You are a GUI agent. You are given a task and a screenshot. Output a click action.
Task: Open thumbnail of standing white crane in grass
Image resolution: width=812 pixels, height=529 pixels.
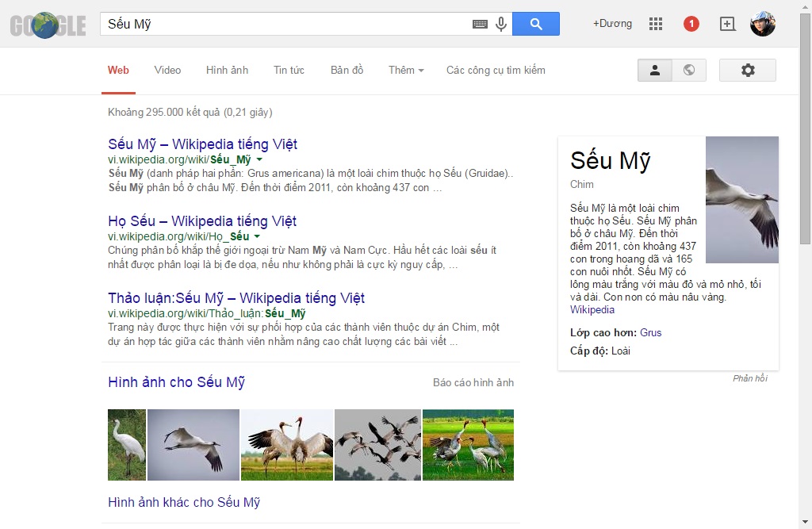point(127,445)
